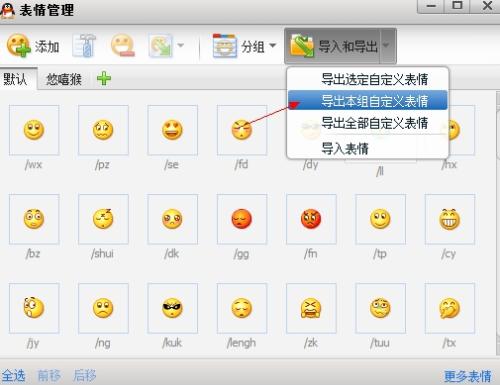Viewport: 500px width, 385px height.
Task: Click the QQ penguin title bar icon
Action: [7, 11]
